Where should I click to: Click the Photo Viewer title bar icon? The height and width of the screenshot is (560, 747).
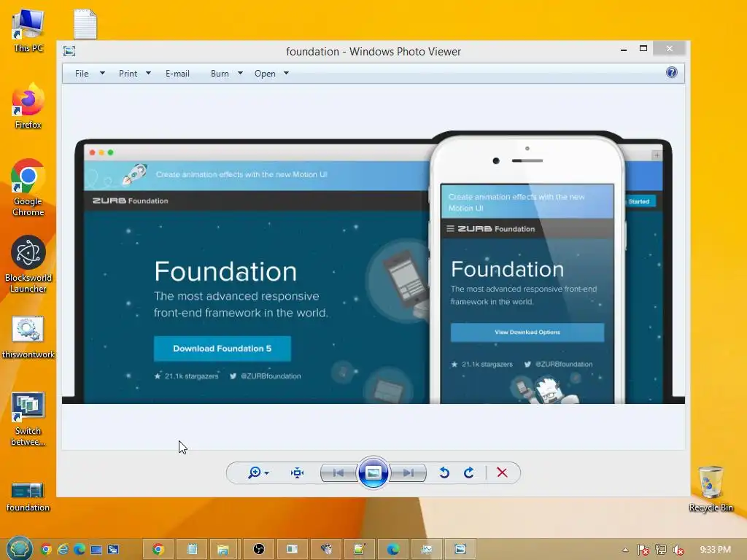[69, 51]
